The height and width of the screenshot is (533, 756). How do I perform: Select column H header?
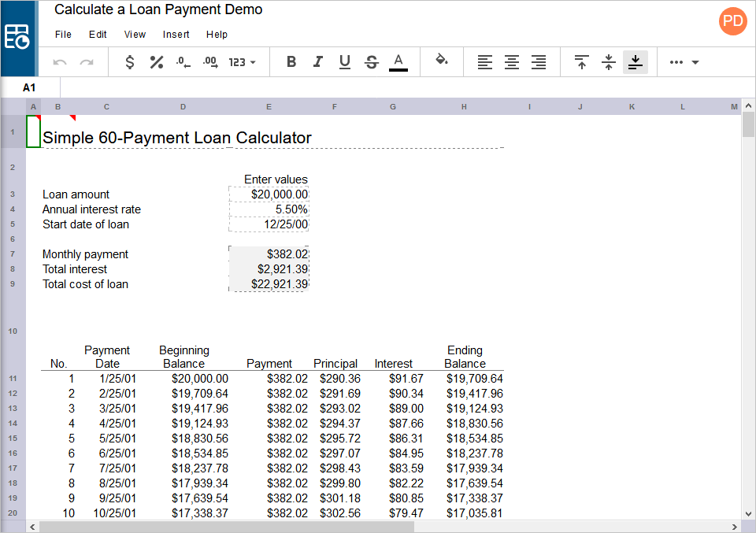(464, 107)
